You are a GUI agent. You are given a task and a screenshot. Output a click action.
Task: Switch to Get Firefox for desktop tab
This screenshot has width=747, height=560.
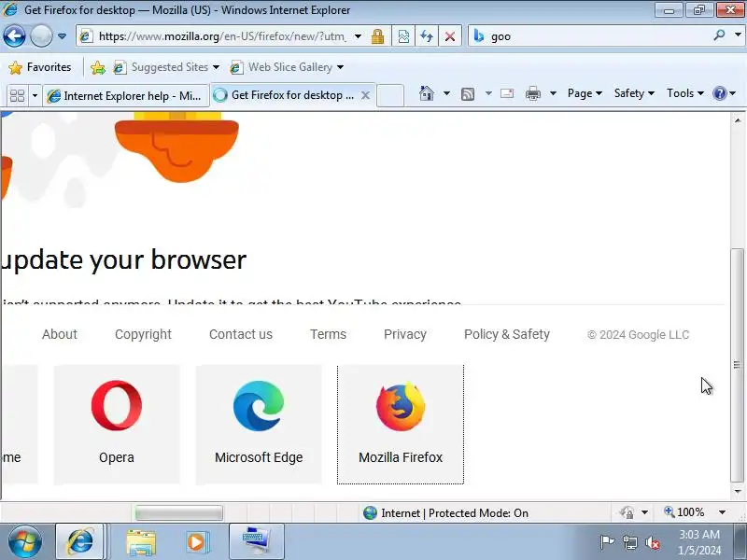284,95
